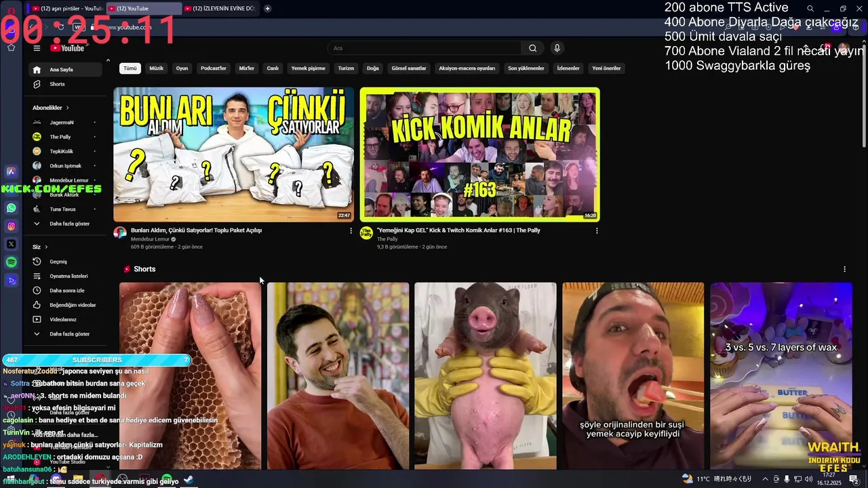Select the Mix'ler filter chip
Screen dimensions: 868x488
247,68
